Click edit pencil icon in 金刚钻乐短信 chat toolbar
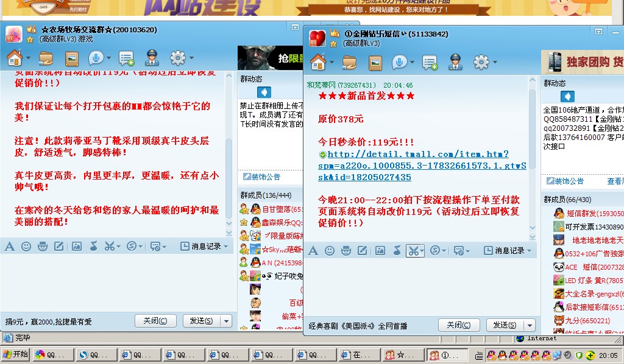The height and width of the screenshot is (364, 624). tap(362, 251)
